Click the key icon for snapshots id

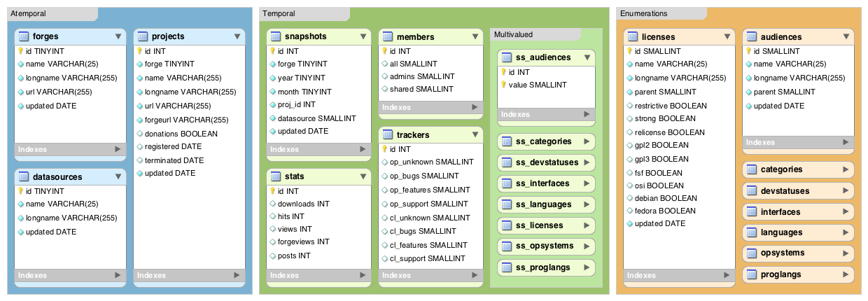point(272,51)
